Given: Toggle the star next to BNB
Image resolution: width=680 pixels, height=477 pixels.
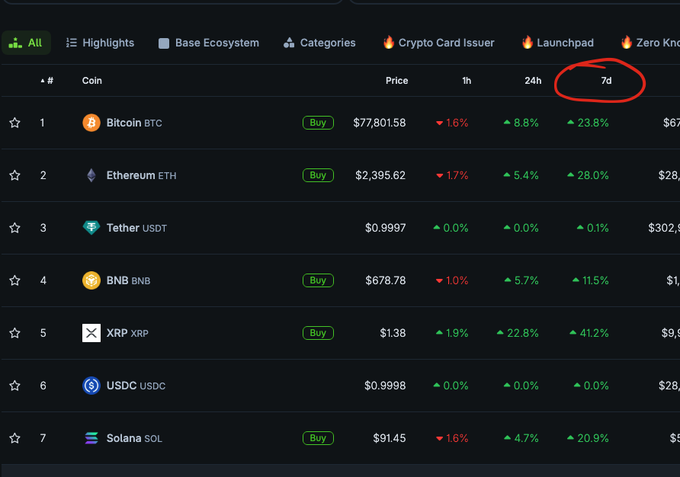Looking at the screenshot, I should point(15,281).
